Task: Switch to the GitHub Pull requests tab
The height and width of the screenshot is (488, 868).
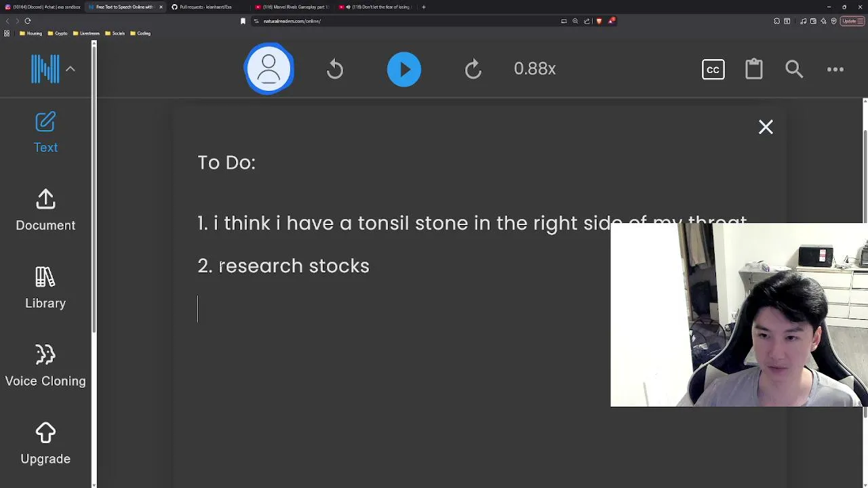Action: click(204, 7)
